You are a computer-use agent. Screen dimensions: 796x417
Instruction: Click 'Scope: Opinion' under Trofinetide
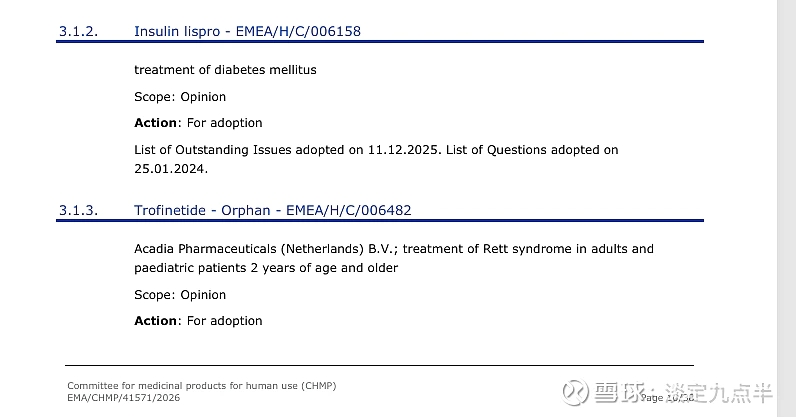180,295
